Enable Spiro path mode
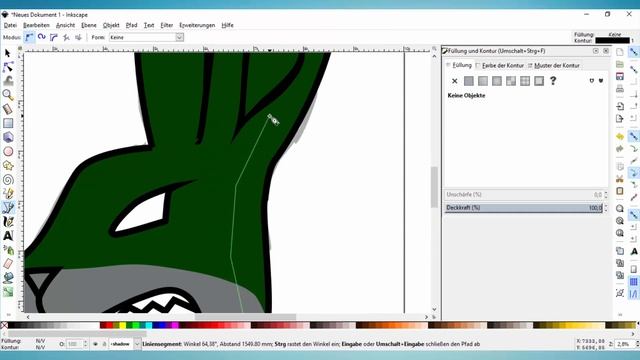The width and height of the screenshot is (640, 360). click(41, 37)
